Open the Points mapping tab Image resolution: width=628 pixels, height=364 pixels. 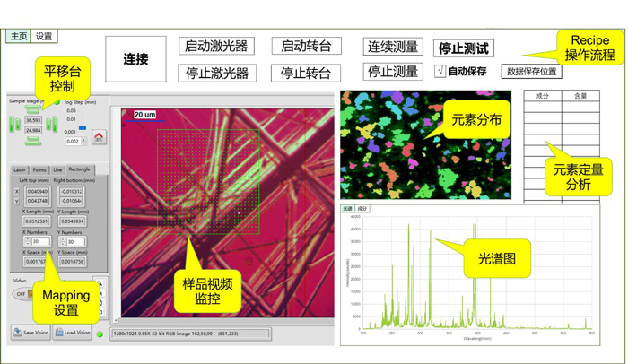coord(39,169)
